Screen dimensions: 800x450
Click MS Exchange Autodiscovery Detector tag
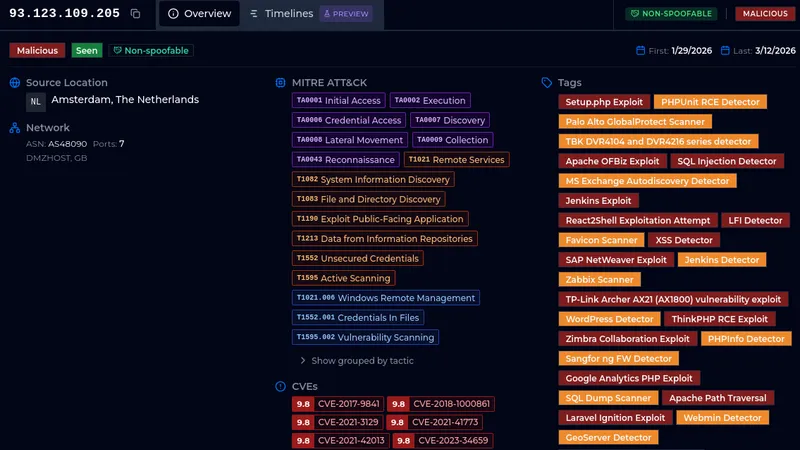click(647, 181)
